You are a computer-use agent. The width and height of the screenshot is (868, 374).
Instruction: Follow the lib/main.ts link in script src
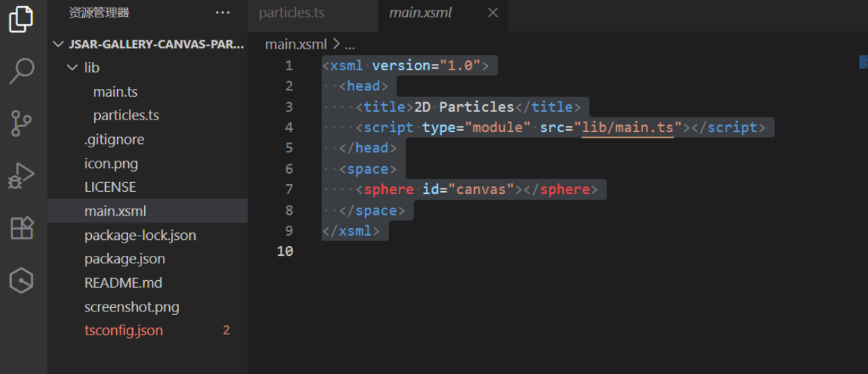coord(629,127)
